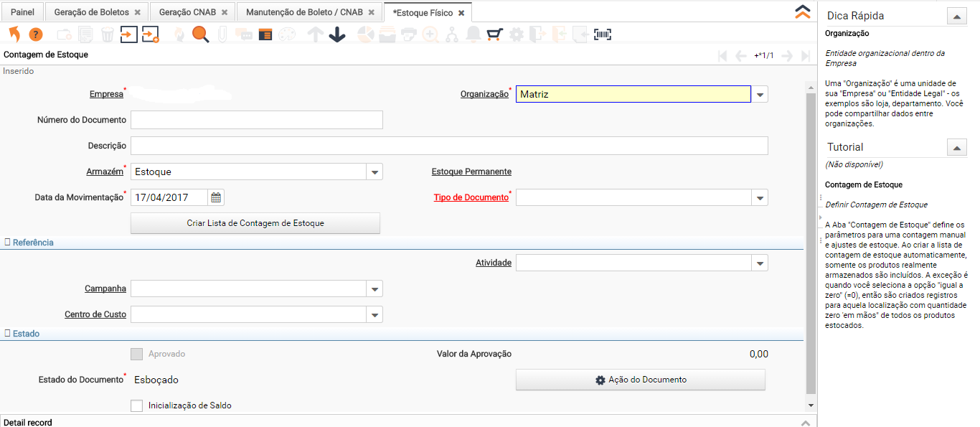Open the Organização dropdown
This screenshot has height=427, width=980.
click(760, 94)
